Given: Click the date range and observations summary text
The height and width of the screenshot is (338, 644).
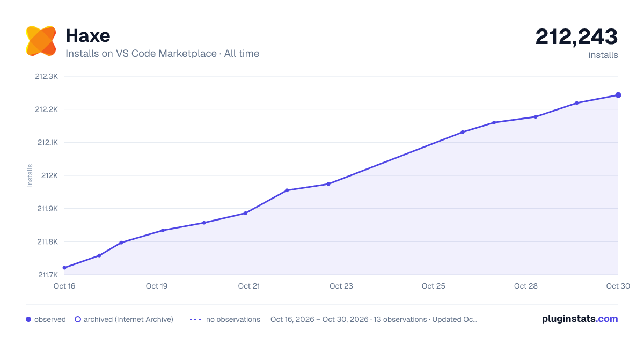Looking at the screenshot, I should (x=374, y=319).
